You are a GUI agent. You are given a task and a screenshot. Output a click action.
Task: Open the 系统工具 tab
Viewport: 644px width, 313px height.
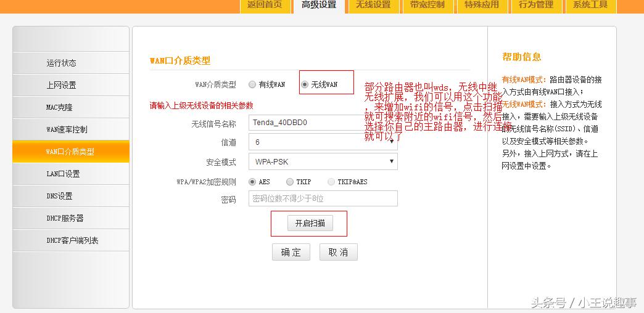click(x=590, y=6)
